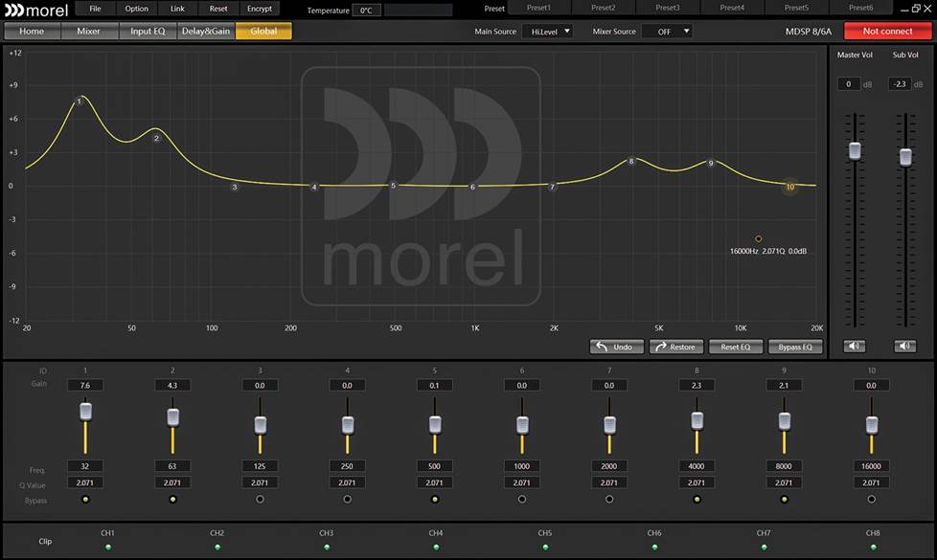Screen dimensions: 937x560
Task: Load Preset5
Action: click(796, 8)
